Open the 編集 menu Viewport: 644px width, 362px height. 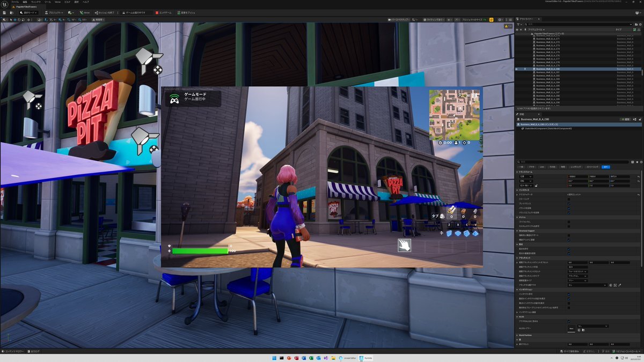click(25, 2)
